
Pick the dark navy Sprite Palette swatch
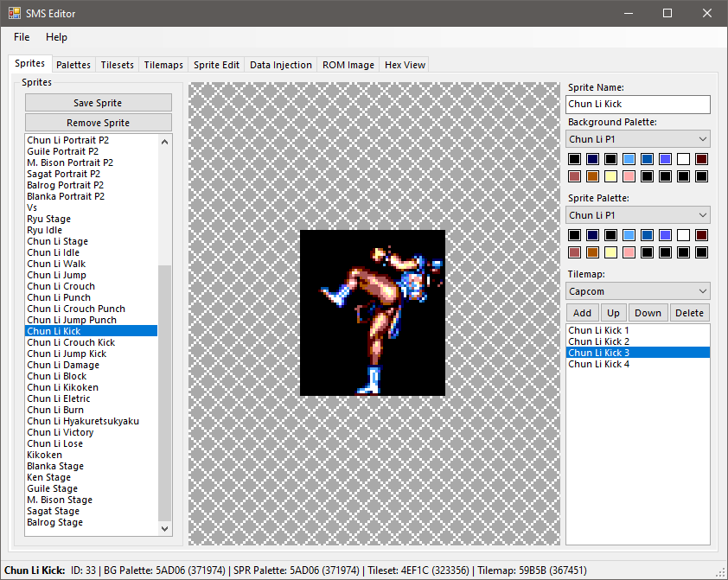[x=592, y=235]
